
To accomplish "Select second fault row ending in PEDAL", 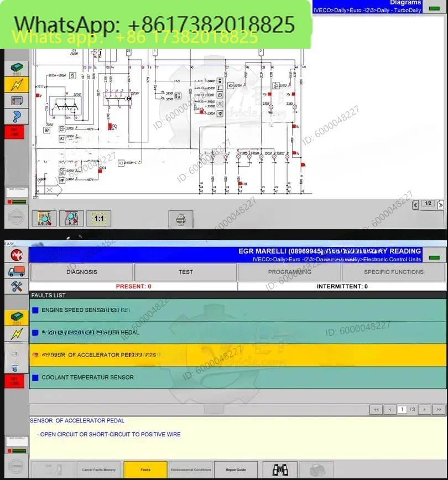I will point(238,332).
